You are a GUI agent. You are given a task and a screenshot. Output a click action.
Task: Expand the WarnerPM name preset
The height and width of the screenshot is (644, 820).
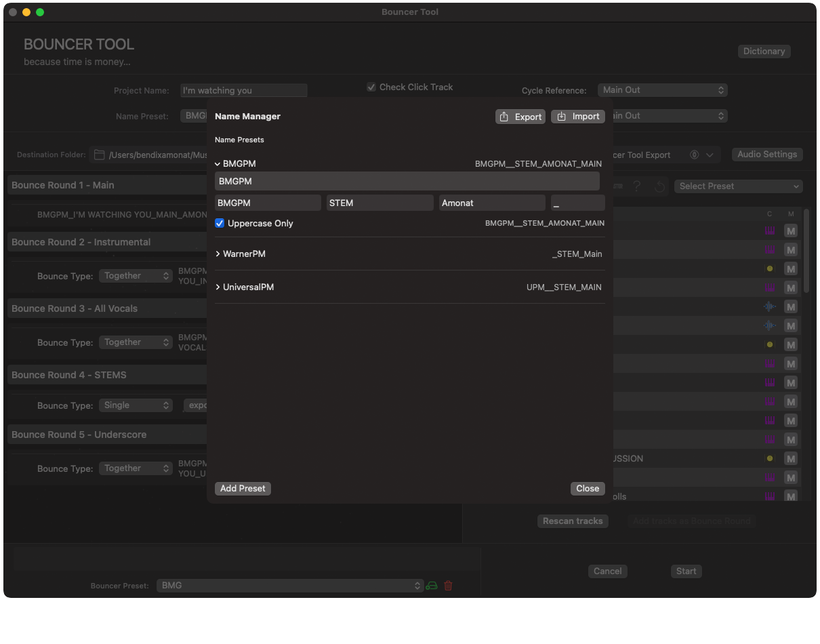(218, 254)
